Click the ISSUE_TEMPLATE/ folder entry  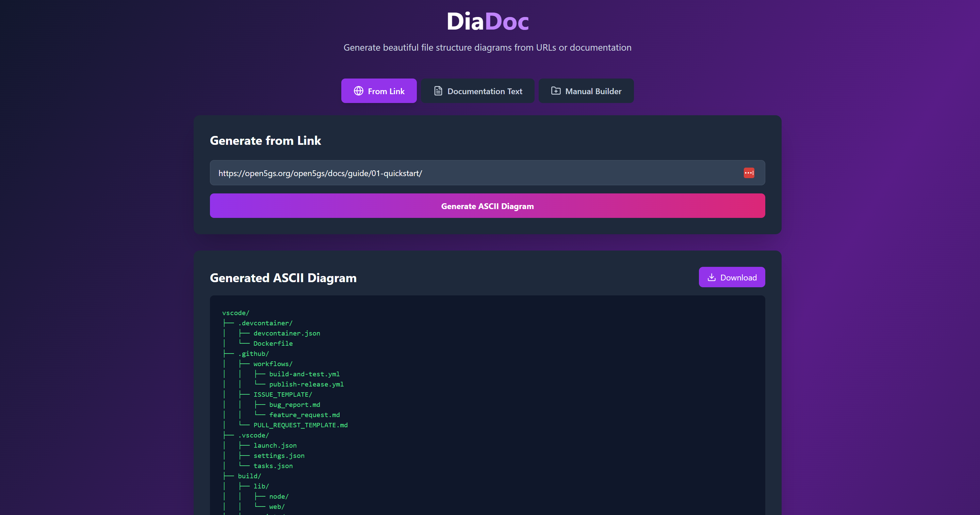283,395
